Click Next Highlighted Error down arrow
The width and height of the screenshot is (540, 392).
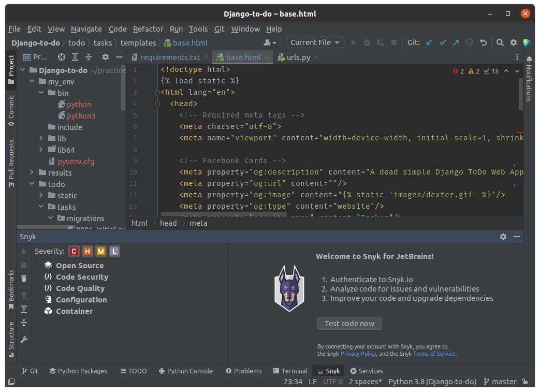click(517, 71)
